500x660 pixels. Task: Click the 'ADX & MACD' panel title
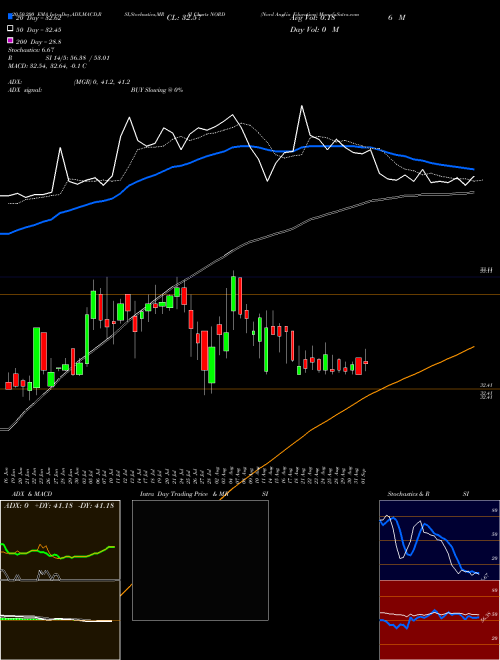pyautogui.click(x=32, y=494)
